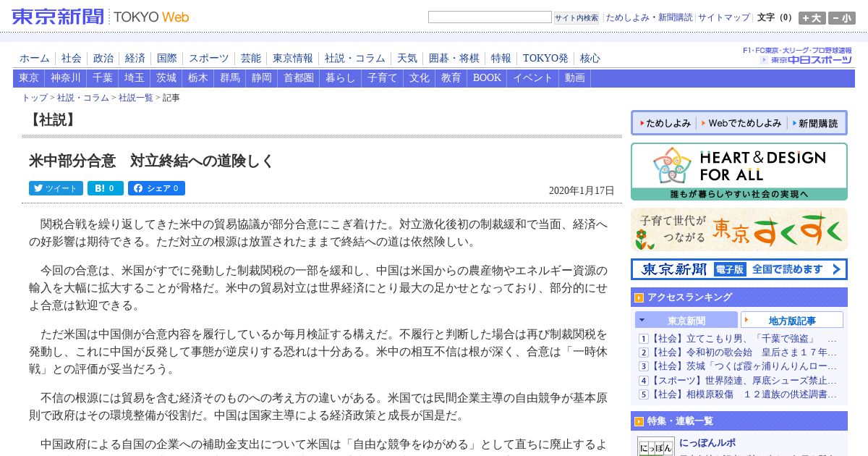Viewport: 868px width, 456px height.
Task: Click the サイト内検索 search button
Action: click(x=576, y=17)
